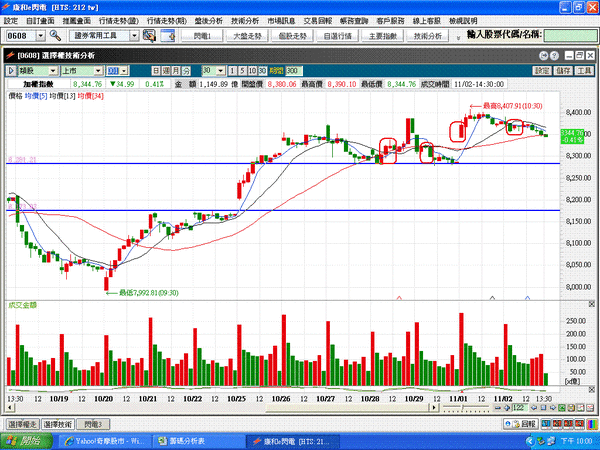Screen dimensions: 600x450
Task: Open the tool icon right of 證券常用工具
Action: click(x=149, y=36)
